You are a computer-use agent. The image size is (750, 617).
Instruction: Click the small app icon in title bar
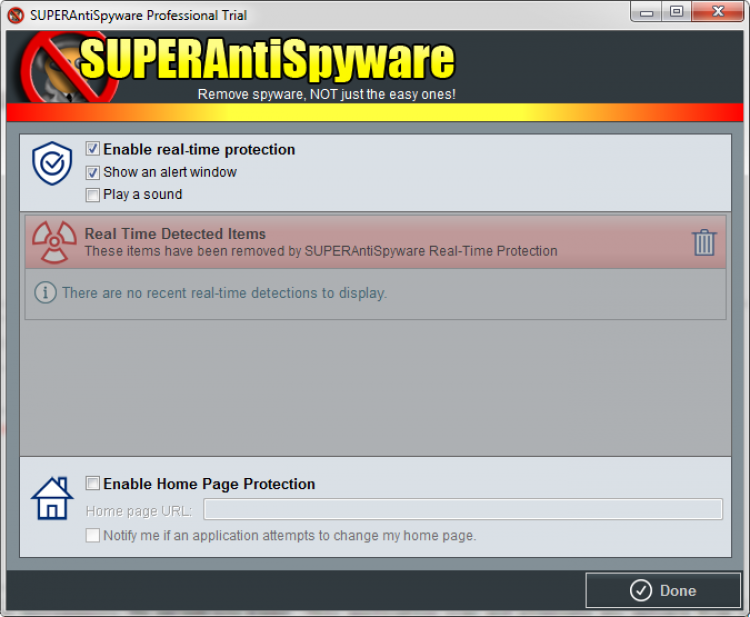pos(16,15)
